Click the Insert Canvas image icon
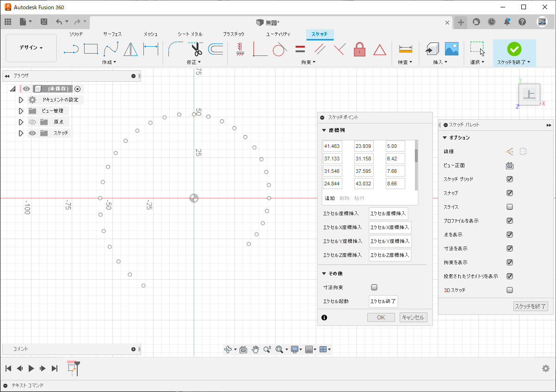This screenshot has width=556, height=392. coord(451,49)
